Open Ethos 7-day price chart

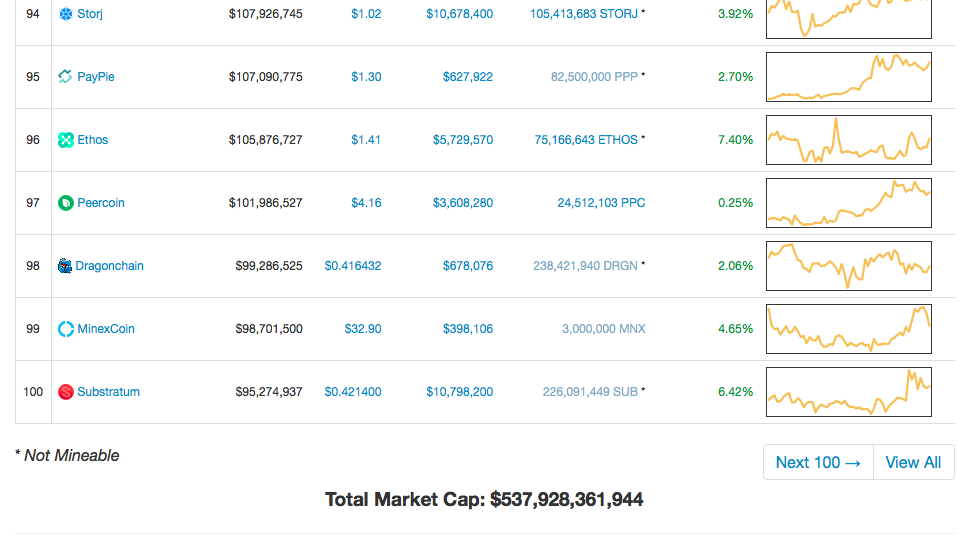coord(849,140)
